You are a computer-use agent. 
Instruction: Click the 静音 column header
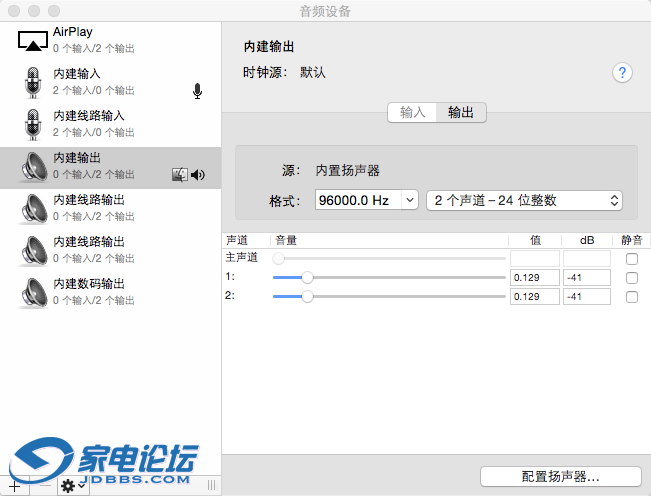pyautogui.click(x=631, y=240)
